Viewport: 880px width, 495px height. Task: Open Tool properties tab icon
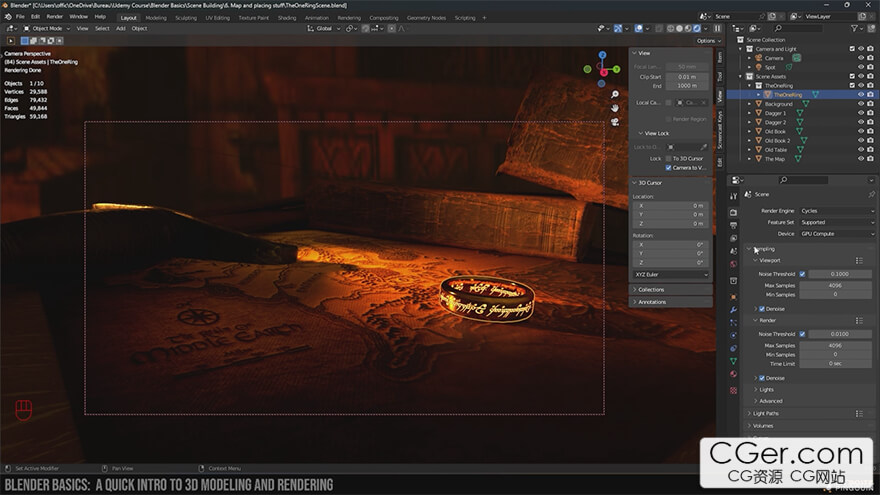(x=734, y=196)
